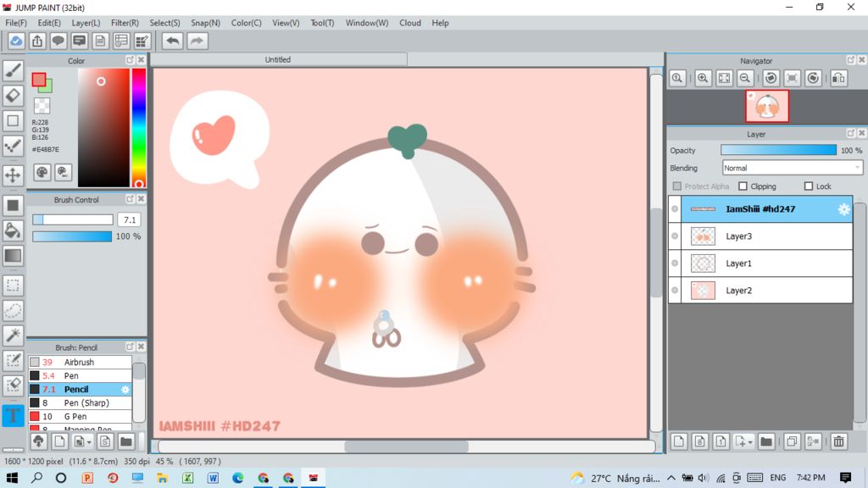Image resolution: width=868 pixels, height=488 pixels.
Task: Delete the selected layer via trash icon
Action: [838, 441]
